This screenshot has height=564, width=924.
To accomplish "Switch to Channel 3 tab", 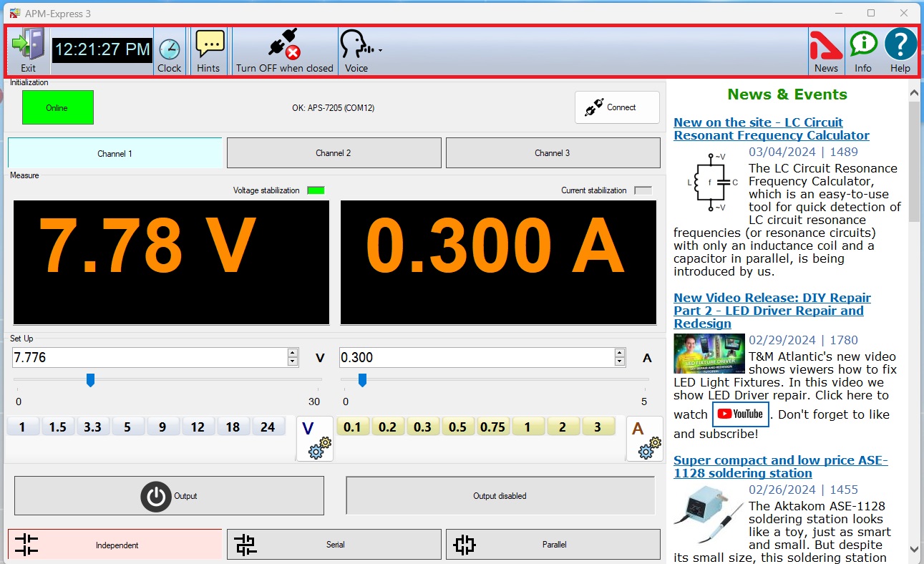I will (553, 153).
